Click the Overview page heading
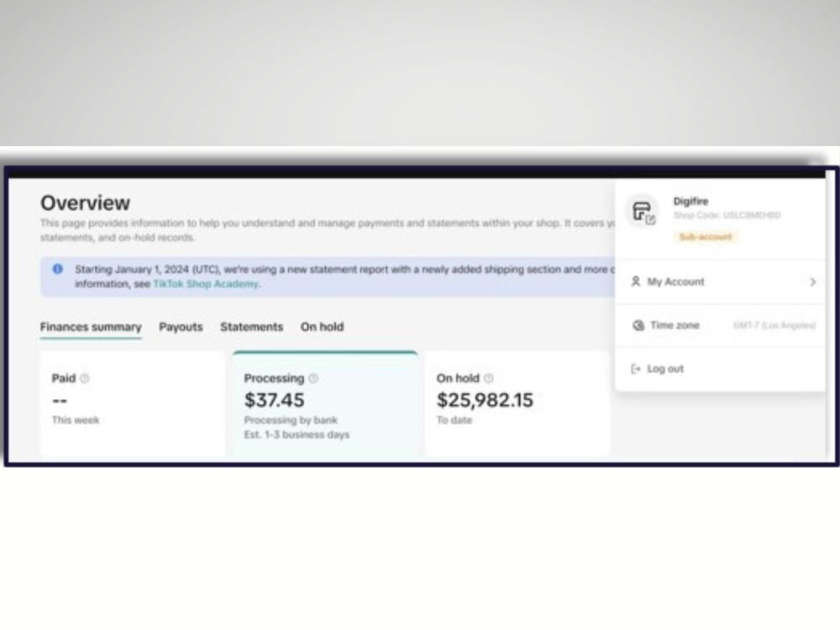 click(x=85, y=203)
